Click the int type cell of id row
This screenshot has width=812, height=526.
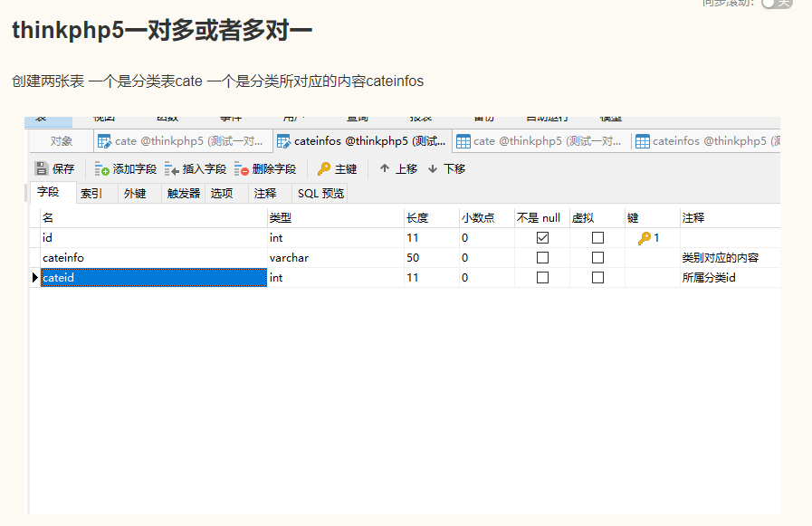[336, 237]
